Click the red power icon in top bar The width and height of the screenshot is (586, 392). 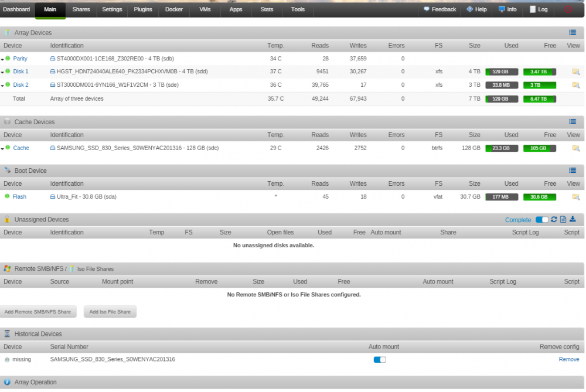pyautogui.click(x=568, y=9)
